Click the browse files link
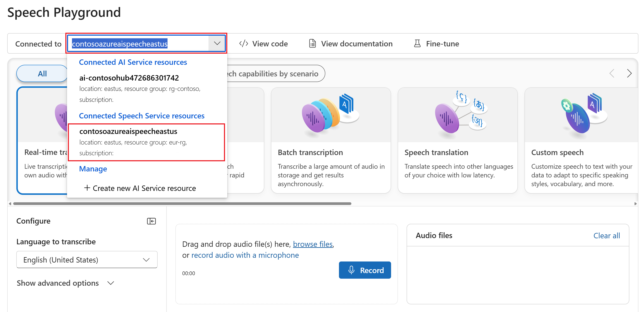Viewport: 644px width, 312px height. pos(312,244)
